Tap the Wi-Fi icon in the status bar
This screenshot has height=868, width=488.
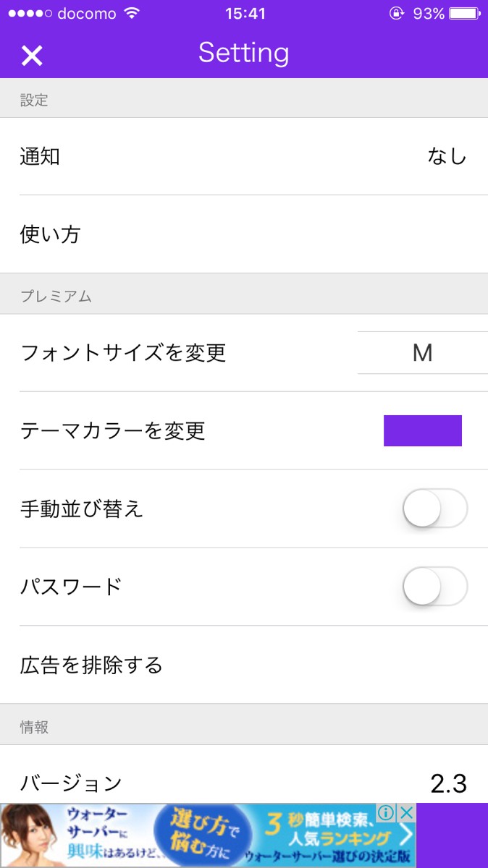(x=132, y=14)
